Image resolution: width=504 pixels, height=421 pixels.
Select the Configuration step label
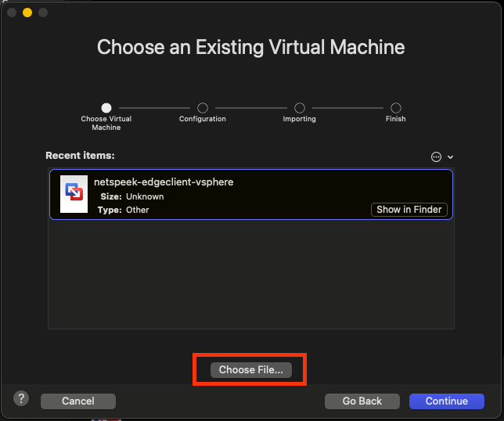(203, 119)
